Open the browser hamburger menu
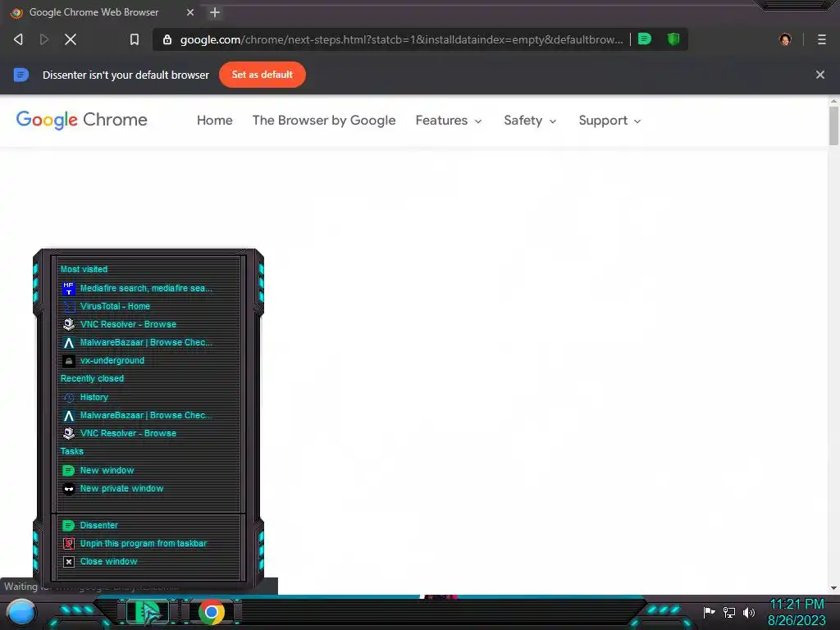This screenshot has width=840, height=630. tap(822, 39)
